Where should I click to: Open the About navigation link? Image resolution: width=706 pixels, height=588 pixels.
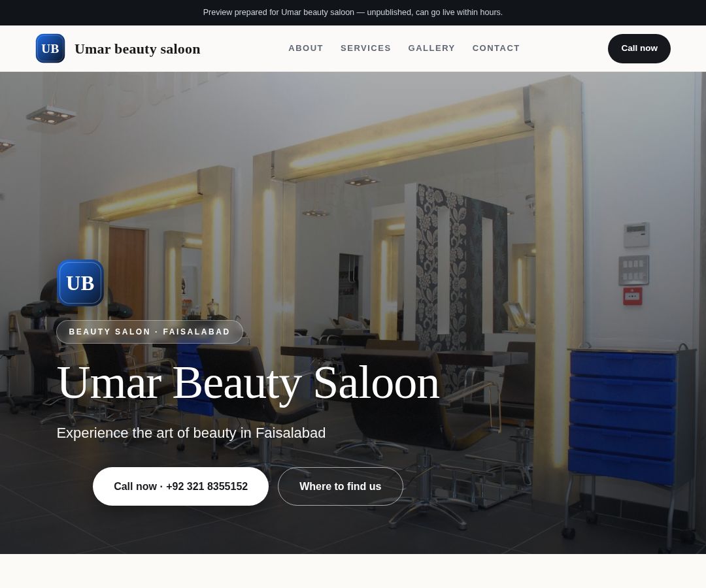306,48
